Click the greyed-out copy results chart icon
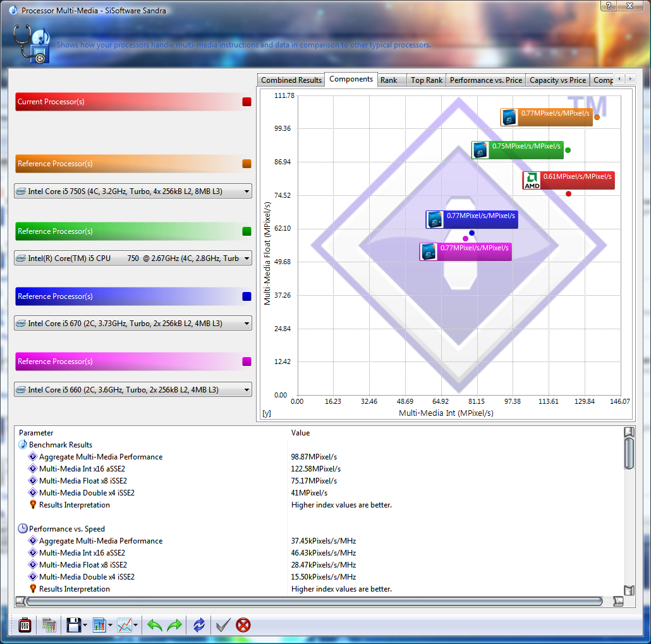The height and width of the screenshot is (644, 651). click(49, 625)
